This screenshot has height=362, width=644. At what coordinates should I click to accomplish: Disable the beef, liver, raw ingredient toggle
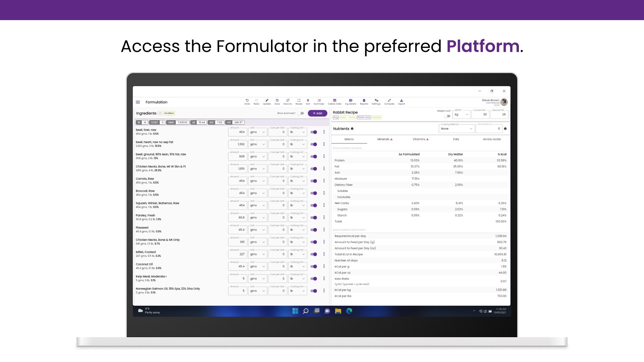point(314,132)
